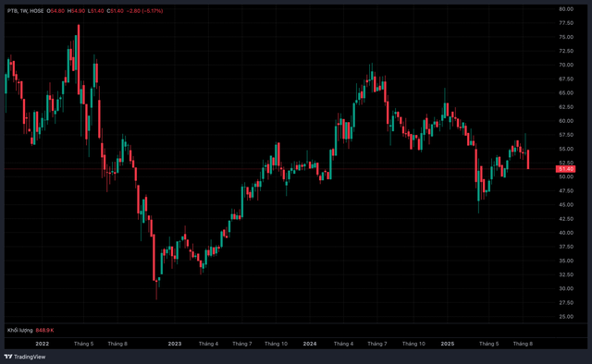Click the 40.00 price scale label
Image resolution: width=592 pixels, height=364 pixels.
566,233
